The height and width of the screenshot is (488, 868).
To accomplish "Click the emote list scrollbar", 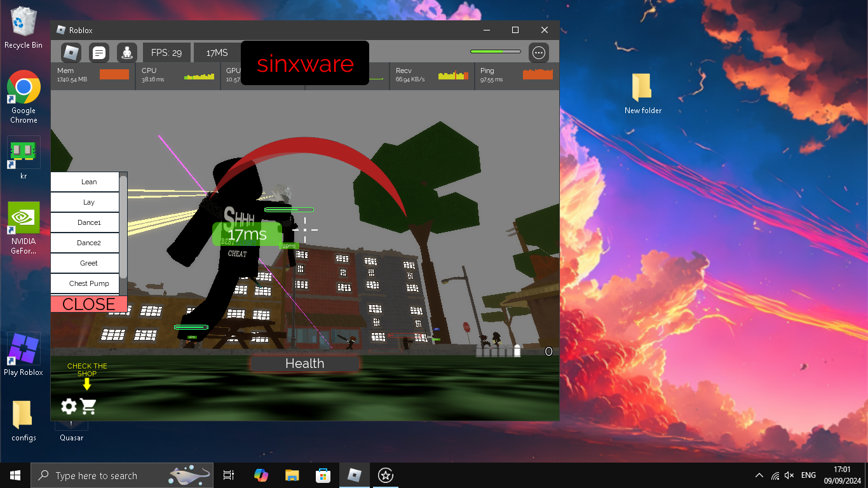I will coord(123,226).
